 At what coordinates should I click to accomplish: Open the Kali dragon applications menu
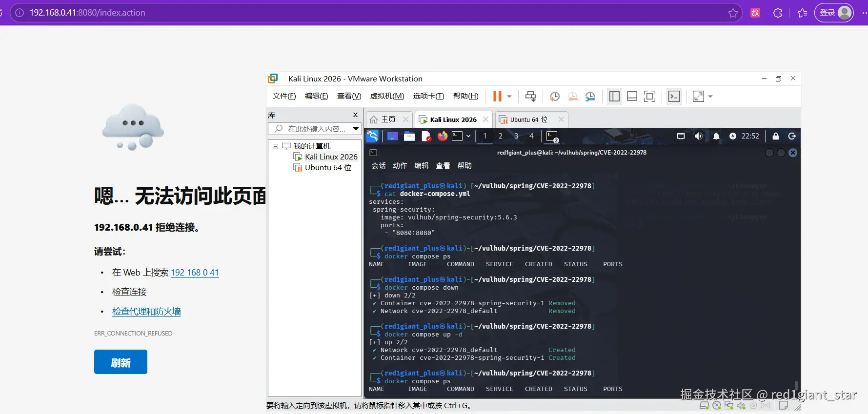(x=372, y=136)
